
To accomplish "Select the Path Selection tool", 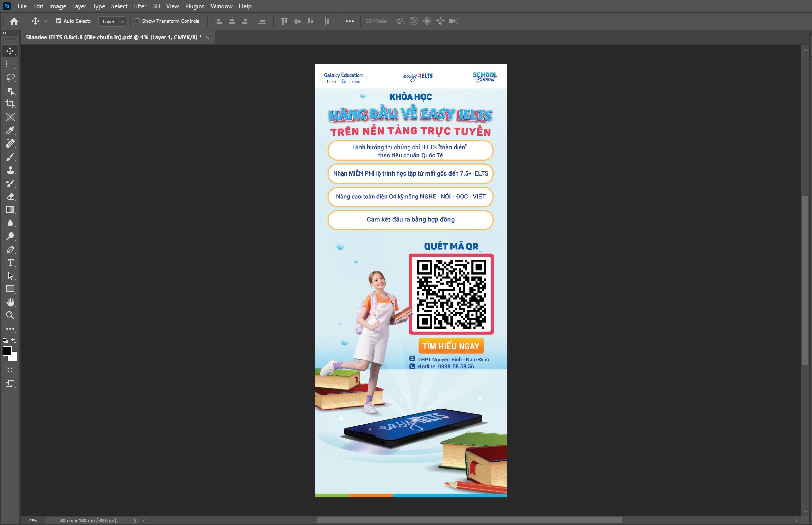I will point(10,276).
